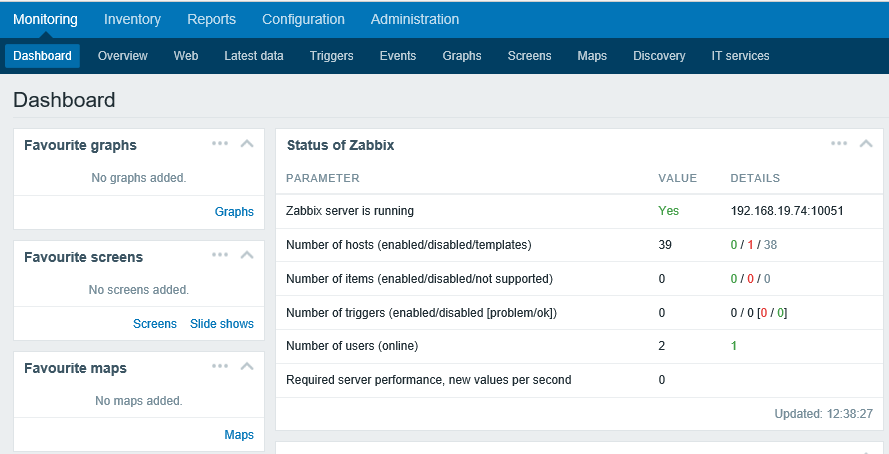
Task: Click the online users count 1
Action: 734,346
